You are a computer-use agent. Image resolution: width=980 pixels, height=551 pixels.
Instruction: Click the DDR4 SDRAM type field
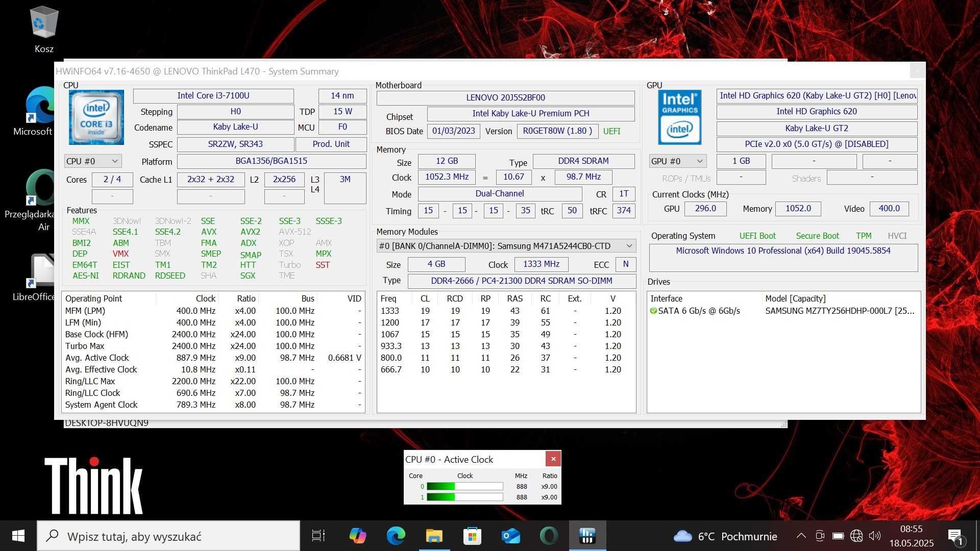pyautogui.click(x=583, y=161)
